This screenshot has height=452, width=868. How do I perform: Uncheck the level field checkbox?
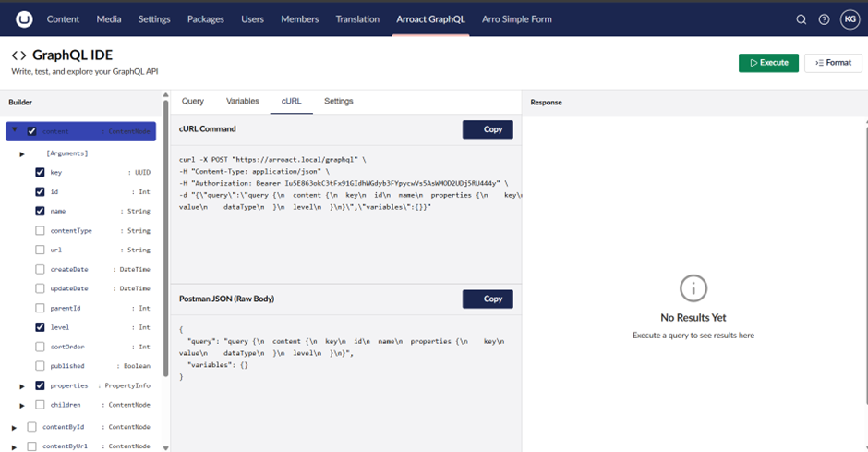pyautogui.click(x=40, y=327)
